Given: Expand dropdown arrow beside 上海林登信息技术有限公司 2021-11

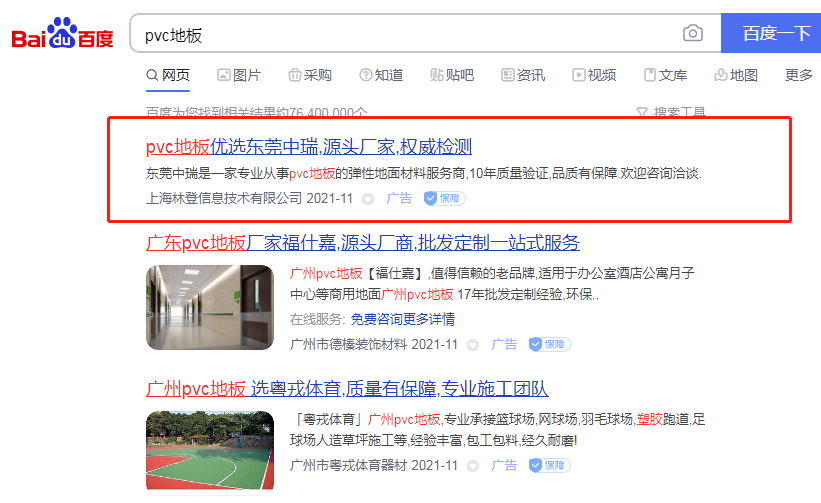Looking at the screenshot, I should [x=368, y=199].
